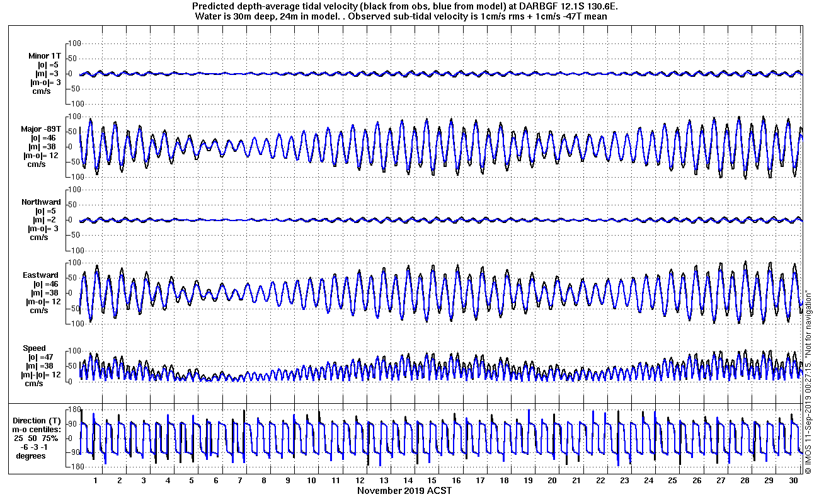Click day '30' on the date axis
Screen dimensions: 819x504
(793, 480)
